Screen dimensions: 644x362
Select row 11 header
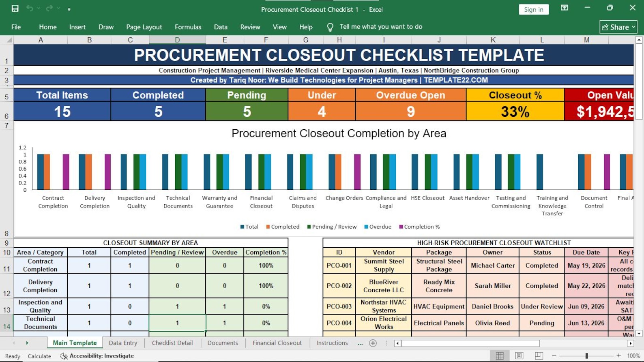pyautogui.click(x=6, y=266)
